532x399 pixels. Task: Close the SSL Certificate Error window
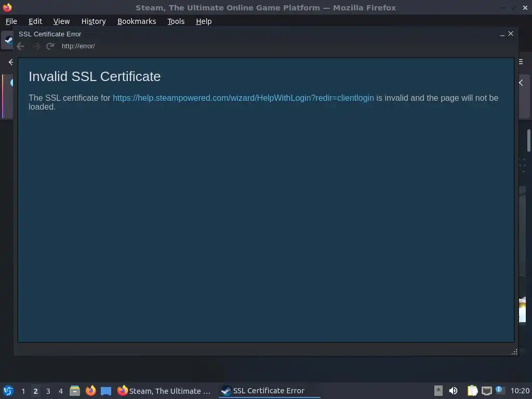click(511, 34)
